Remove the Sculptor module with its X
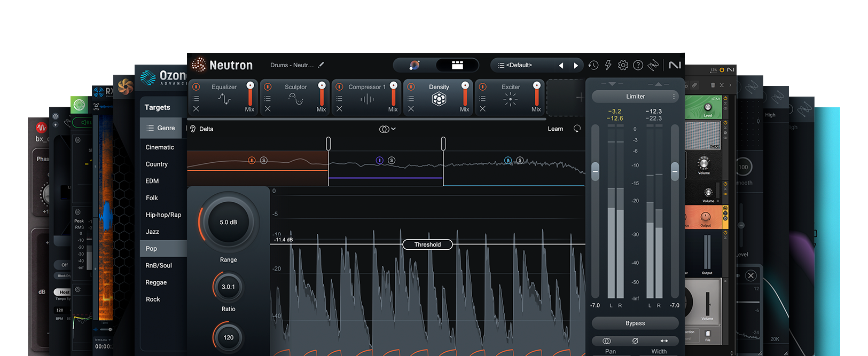Viewport: 868px width, 356px height. pyautogui.click(x=268, y=109)
